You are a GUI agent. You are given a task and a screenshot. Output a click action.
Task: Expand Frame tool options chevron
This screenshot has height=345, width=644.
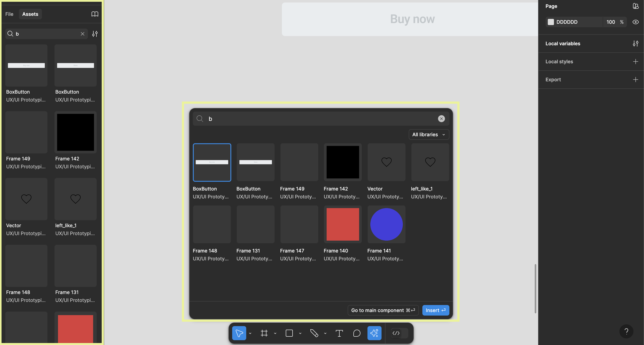[275, 333]
